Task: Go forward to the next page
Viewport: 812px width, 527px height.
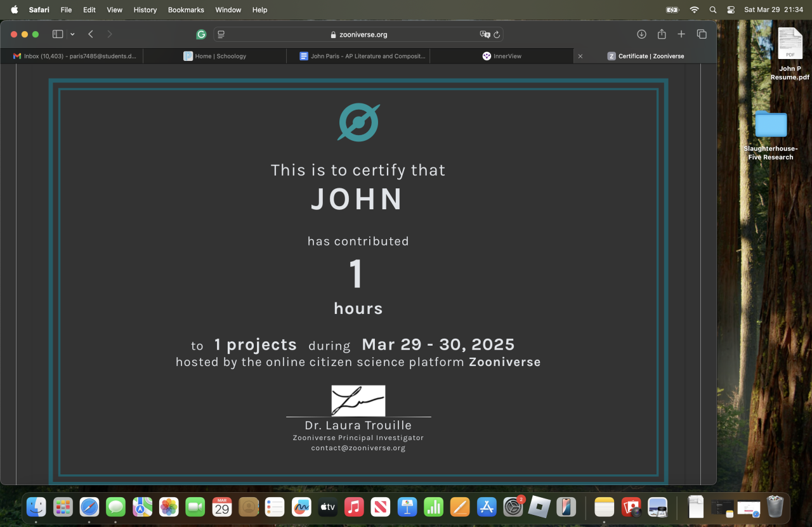Action: (x=110, y=34)
